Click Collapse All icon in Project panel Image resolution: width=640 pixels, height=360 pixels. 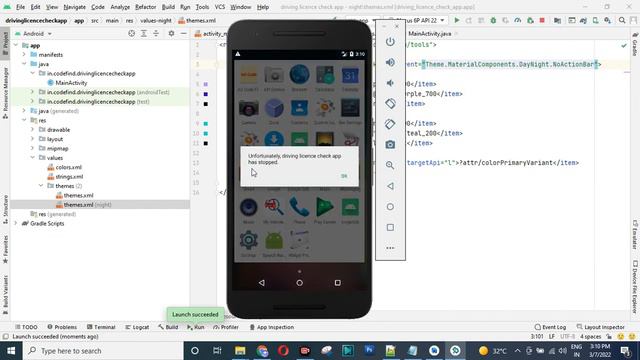156,33
